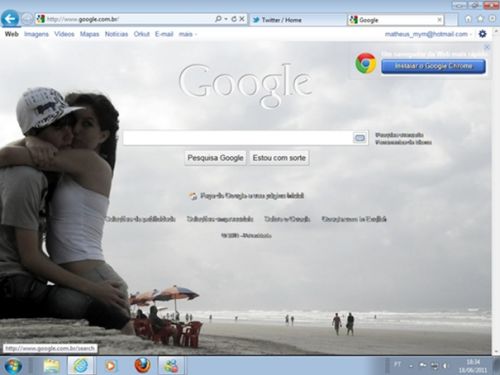The width and height of the screenshot is (500, 375).
Task: Open Windows Media Player taskbar icon
Action: pos(110,366)
